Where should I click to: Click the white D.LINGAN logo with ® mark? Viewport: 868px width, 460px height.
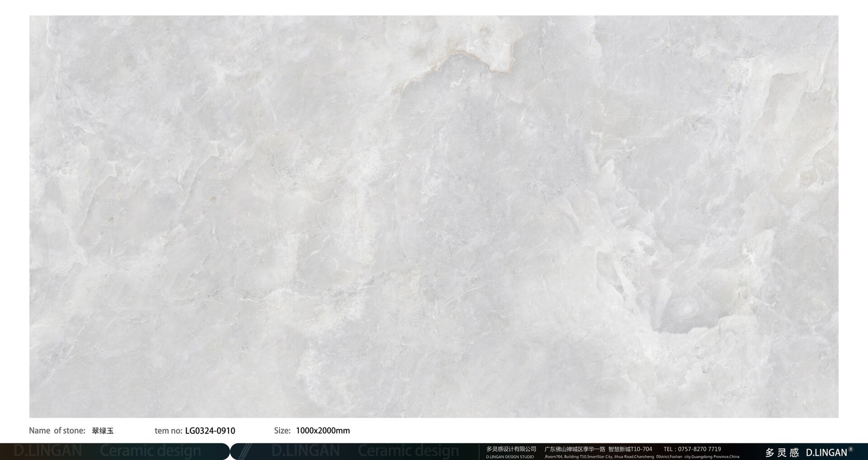(829, 452)
